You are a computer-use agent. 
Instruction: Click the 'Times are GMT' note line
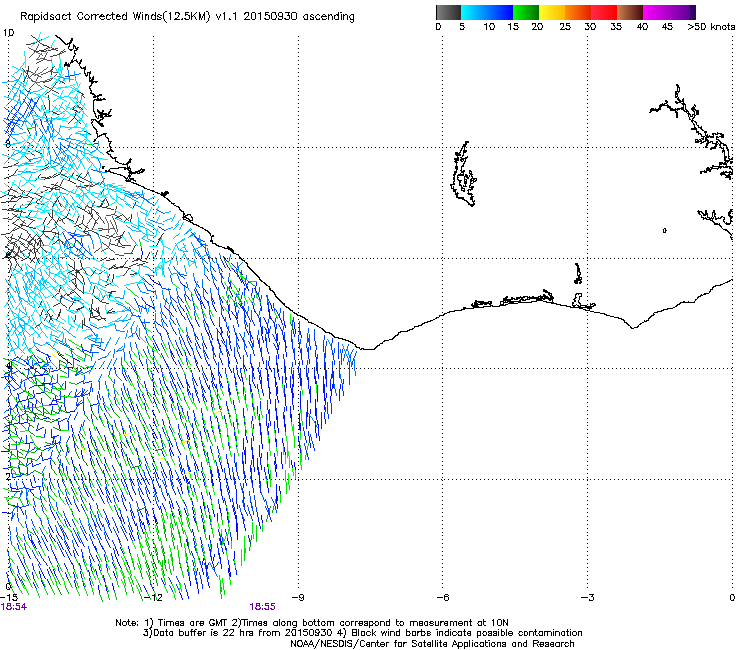click(x=312, y=623)
